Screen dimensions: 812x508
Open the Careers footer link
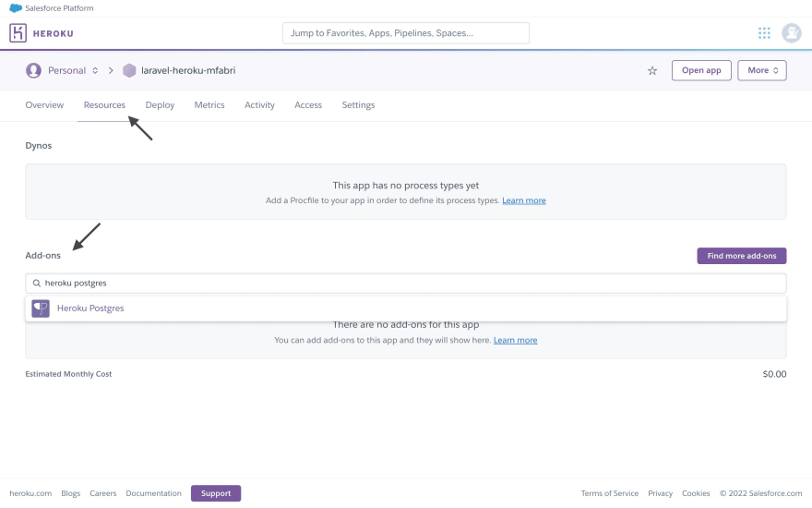(102, 493)
